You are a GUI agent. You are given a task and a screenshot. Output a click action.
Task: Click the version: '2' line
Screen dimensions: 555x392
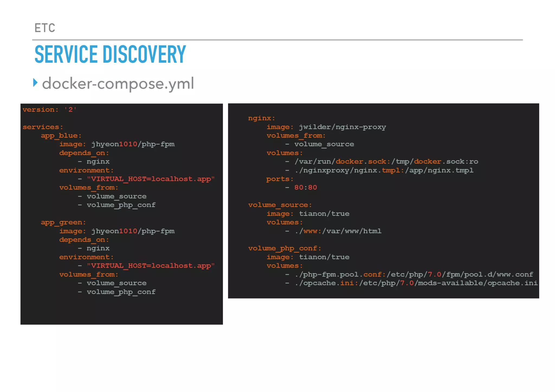pos(49,110)
